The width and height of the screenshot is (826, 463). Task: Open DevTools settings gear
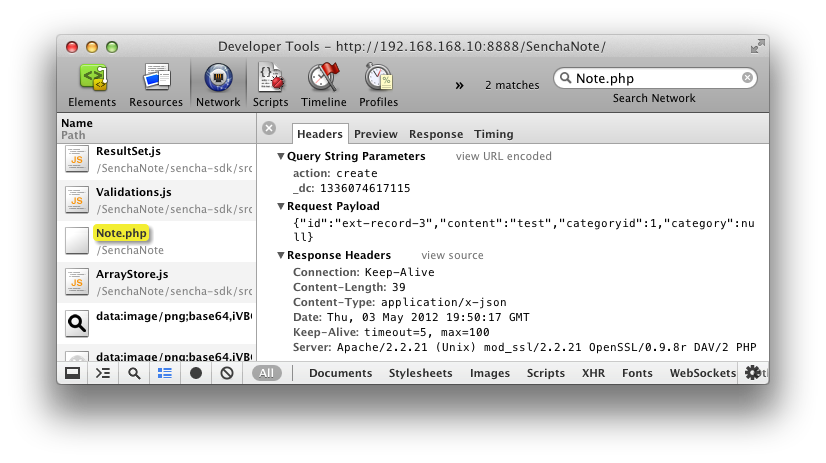[752, 373]
